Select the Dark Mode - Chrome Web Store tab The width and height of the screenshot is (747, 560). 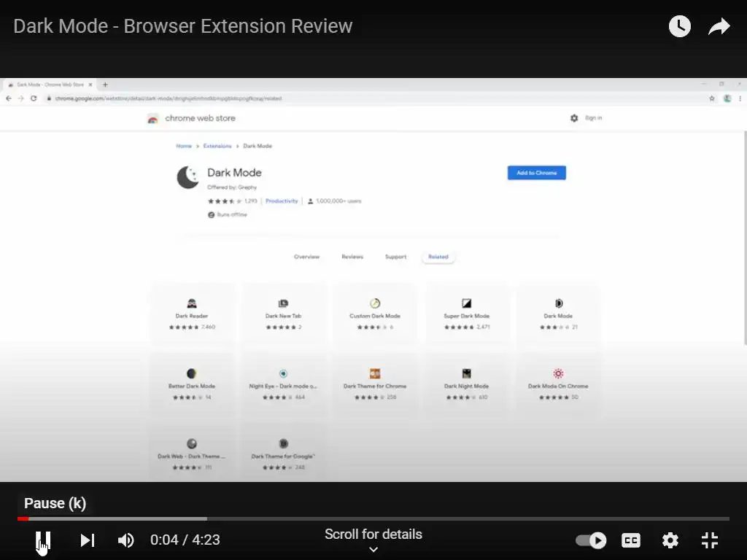50,85
